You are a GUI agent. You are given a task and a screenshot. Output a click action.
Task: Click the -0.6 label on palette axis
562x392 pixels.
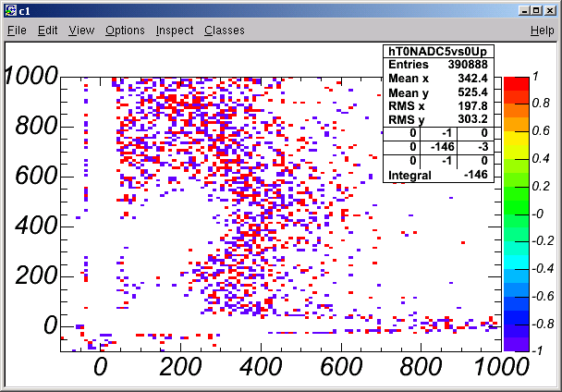(x=543, y=296)
